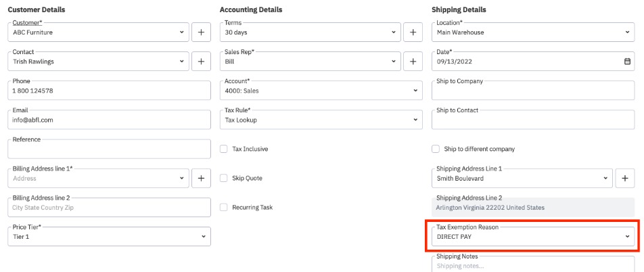Enable the Tax Inclusive checkbox
The height and width of the screenshot is (272, 644).
coord(225,149)
